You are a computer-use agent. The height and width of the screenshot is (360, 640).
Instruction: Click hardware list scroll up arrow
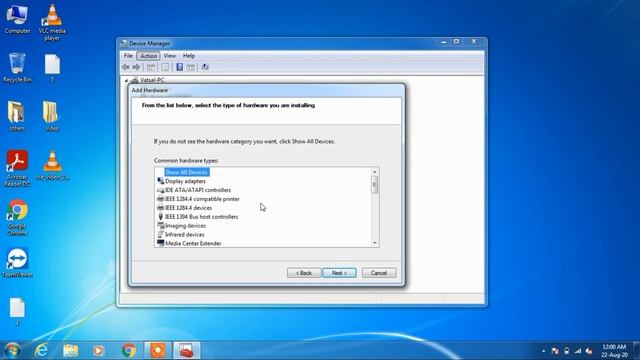click(x=375, y=172)
